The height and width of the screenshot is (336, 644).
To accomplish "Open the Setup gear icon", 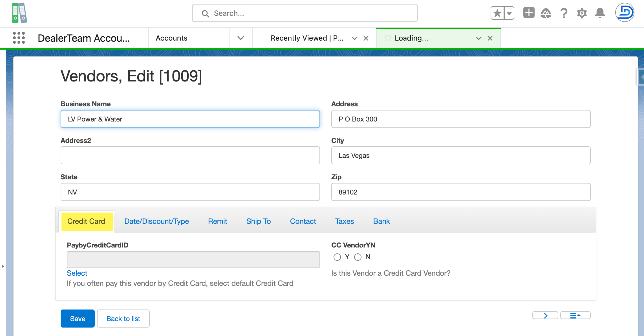I will click(582, 13).
